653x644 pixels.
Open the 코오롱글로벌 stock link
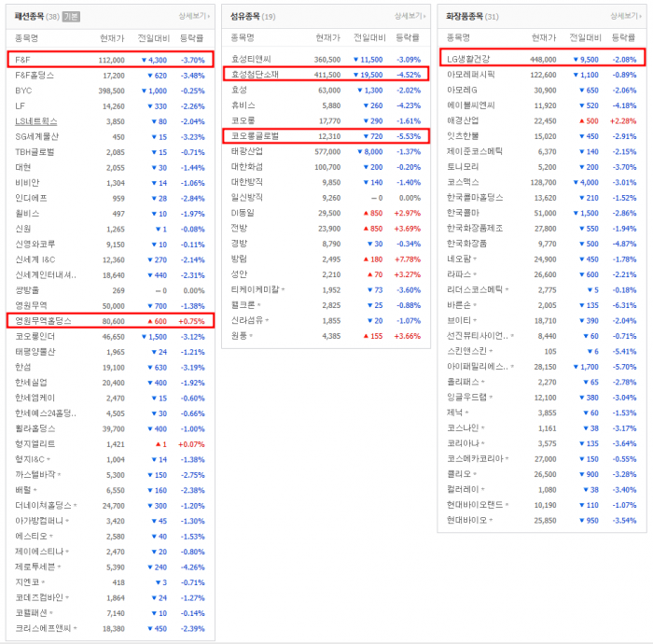point(255,136)
